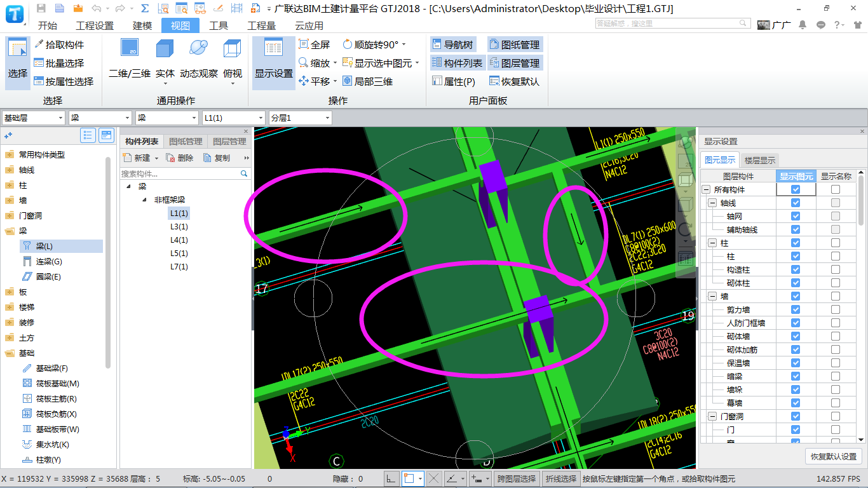
Task: Open the 属性(P) properties panel
Action: point(454,81)
